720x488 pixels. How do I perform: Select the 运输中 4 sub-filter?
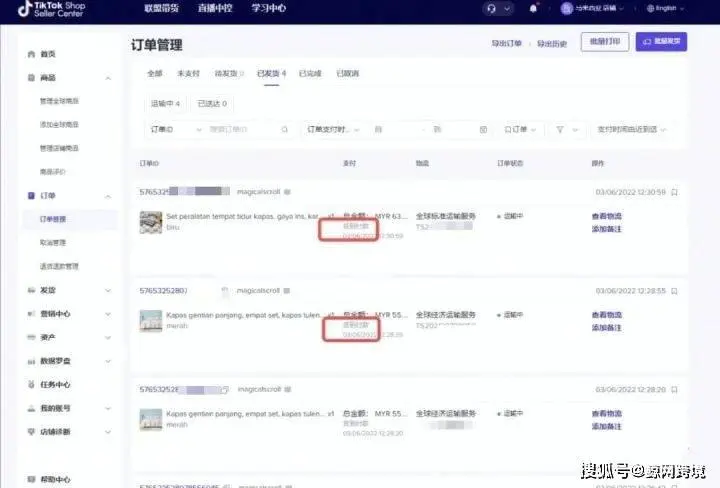point(165,104)
